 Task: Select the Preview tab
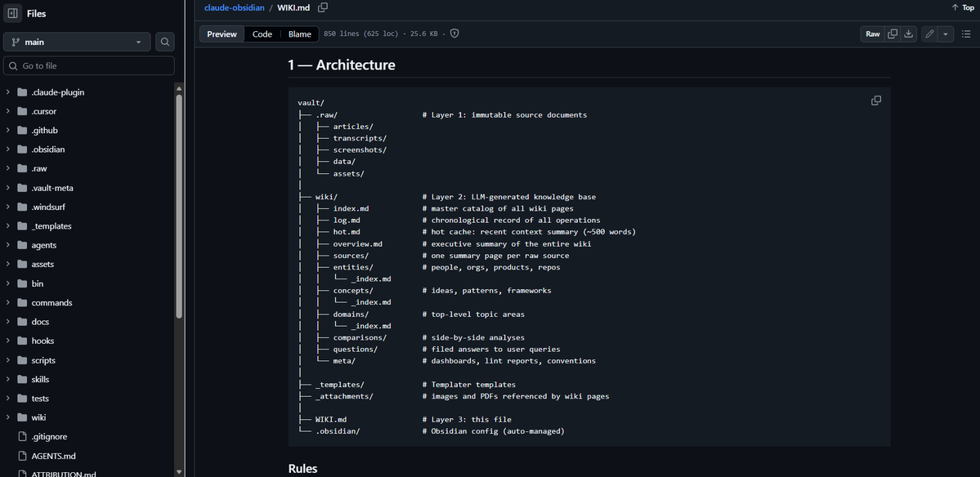[222, 33]
